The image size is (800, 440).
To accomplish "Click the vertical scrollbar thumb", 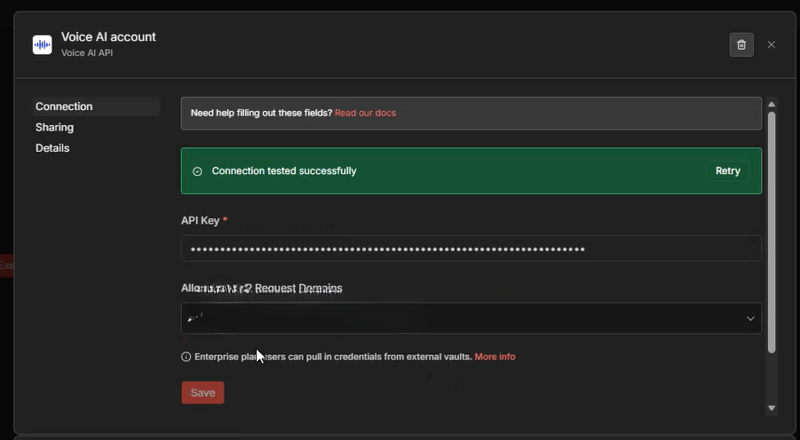I will (x=771, y=232).
